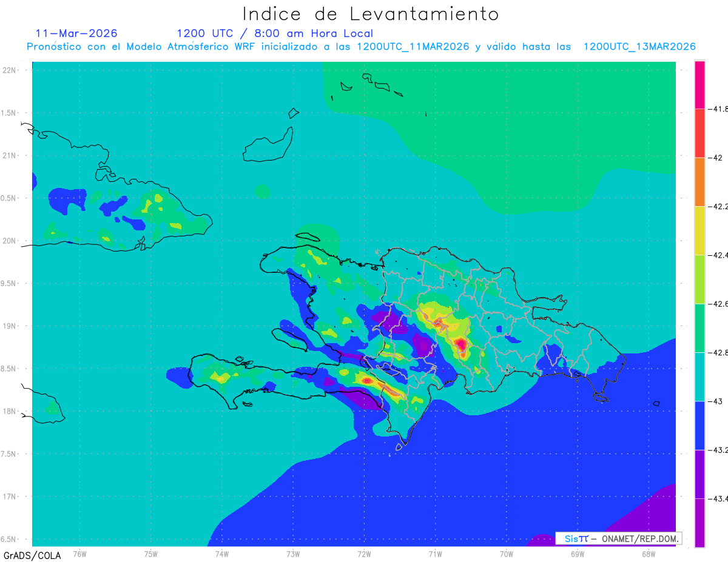
Task: Click the longitude label "76W"
Action: (x=79, y=554)
